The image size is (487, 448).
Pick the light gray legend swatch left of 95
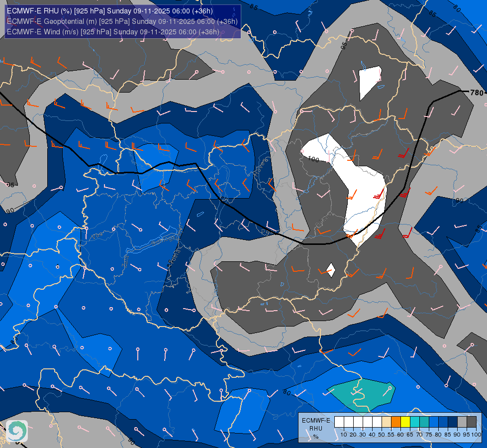[x=462, y=422]
